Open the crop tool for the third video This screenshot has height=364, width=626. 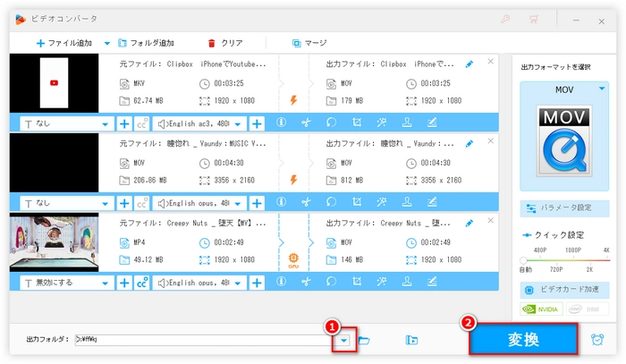[356, 282]
